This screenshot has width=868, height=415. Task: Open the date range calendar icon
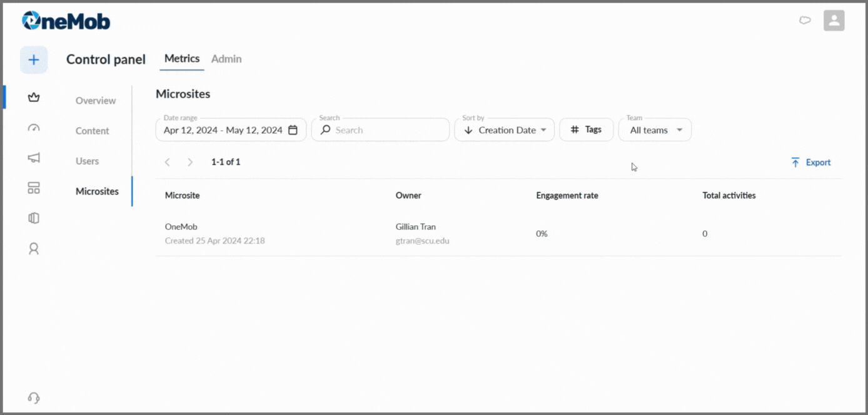pos(293,130)
